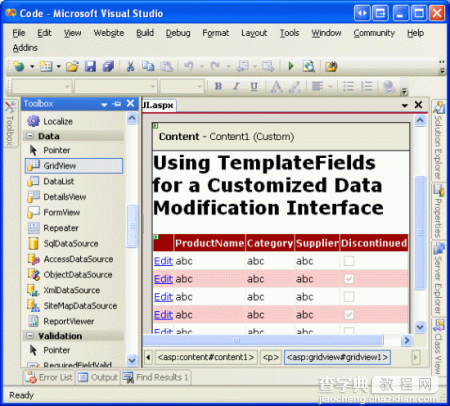Collapse the Validation section in Toolbox

tap(30, 336)
